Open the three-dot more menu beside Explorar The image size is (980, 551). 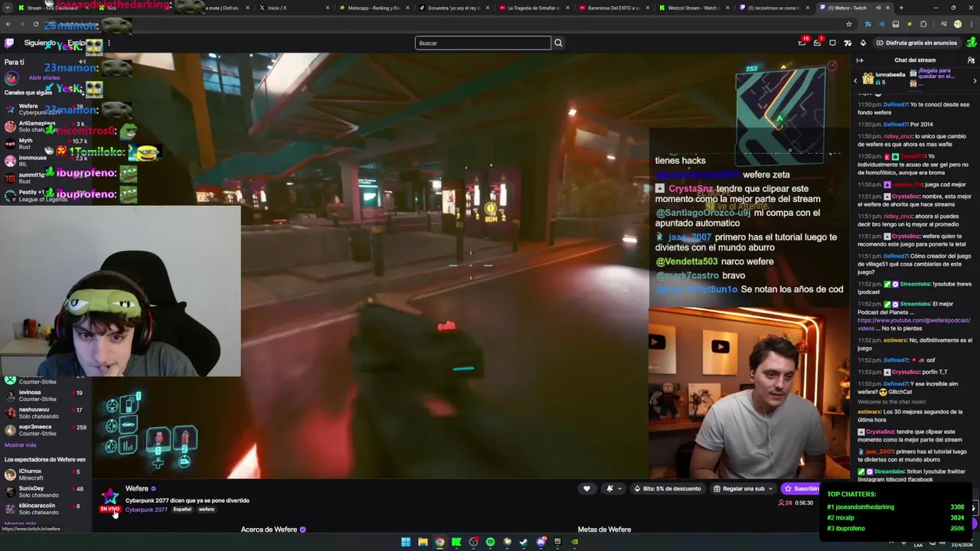click(109, 43)
